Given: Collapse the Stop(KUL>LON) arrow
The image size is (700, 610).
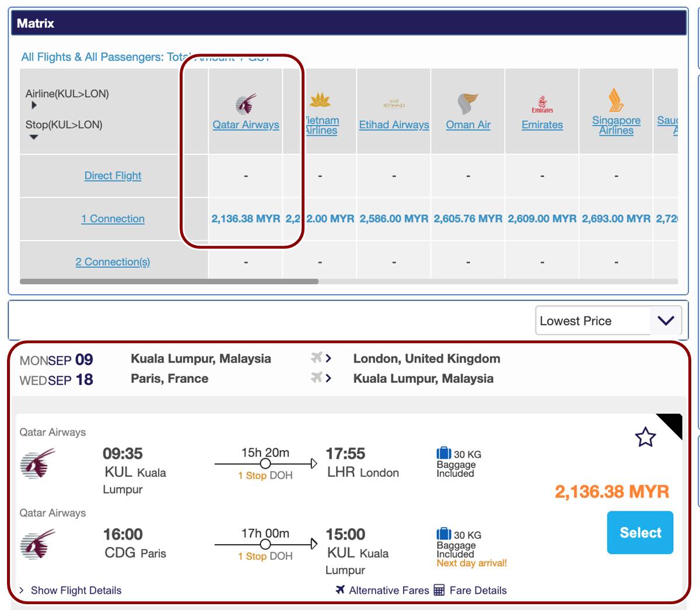Looking at the screenshot, I should click(x=34, y=137).
